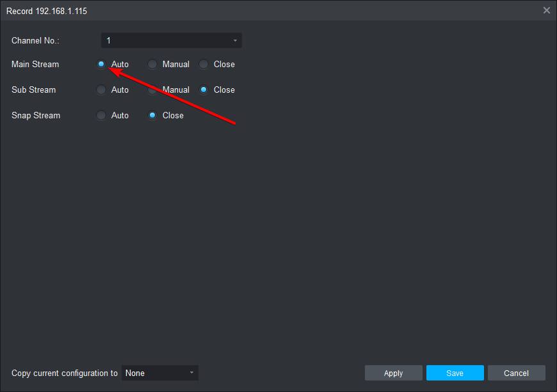Select Close option for Sub Stream

pos(204,90)
